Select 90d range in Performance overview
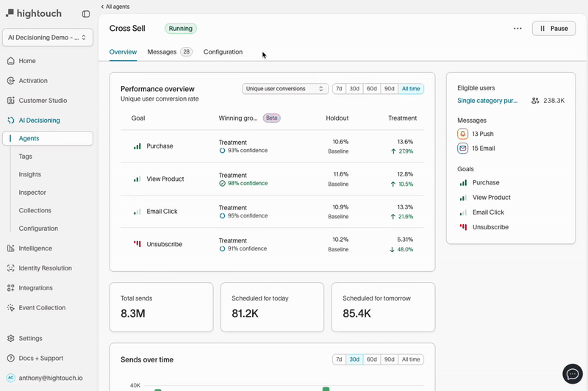 pyautogui.click(x=389, y=89)
